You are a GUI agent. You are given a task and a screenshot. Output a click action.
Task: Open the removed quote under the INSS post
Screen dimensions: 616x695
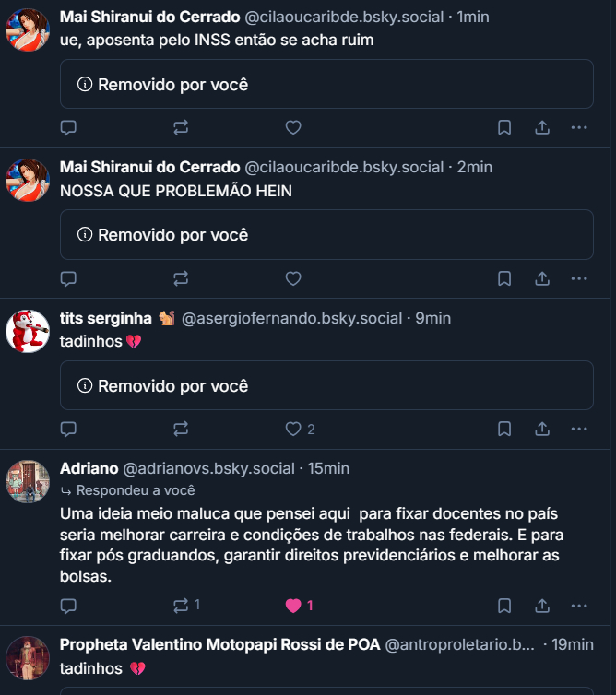tap(326, 84)
